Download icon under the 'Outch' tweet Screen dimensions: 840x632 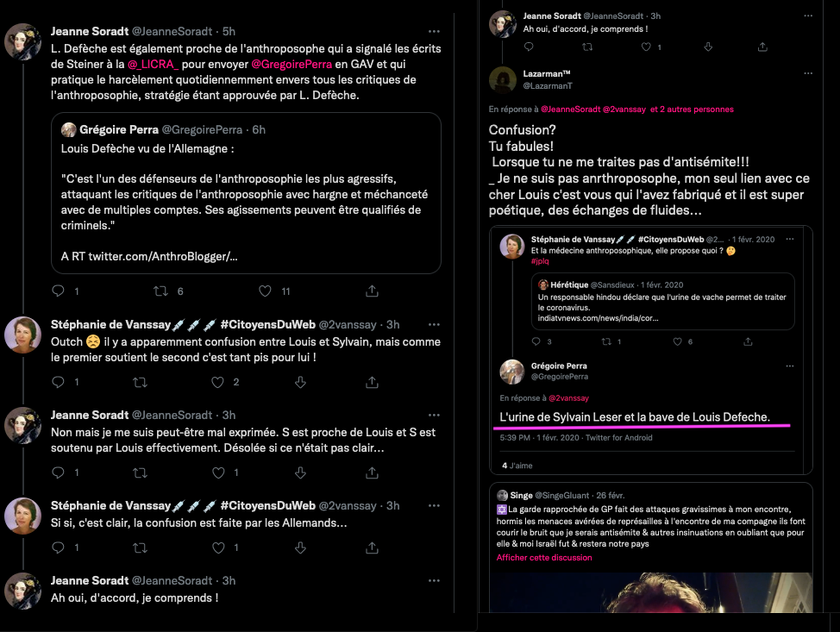300,382
